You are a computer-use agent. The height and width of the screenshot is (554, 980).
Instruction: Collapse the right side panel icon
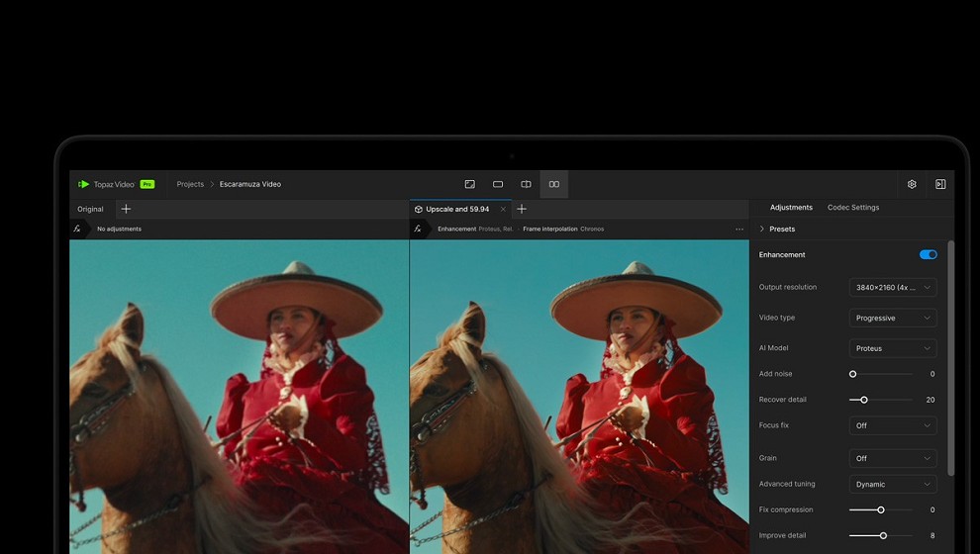point(940,184)
